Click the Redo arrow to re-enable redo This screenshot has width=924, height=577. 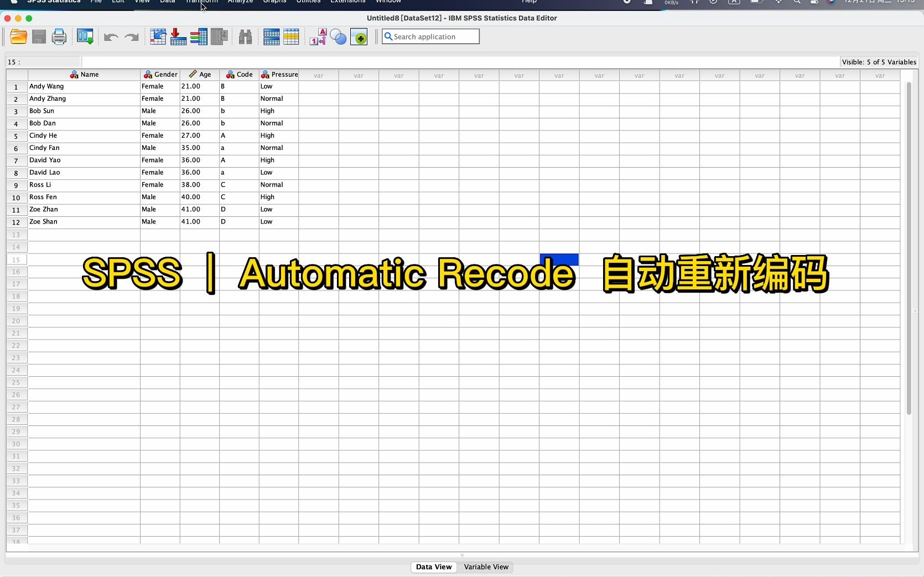click(x=131, y=37)
